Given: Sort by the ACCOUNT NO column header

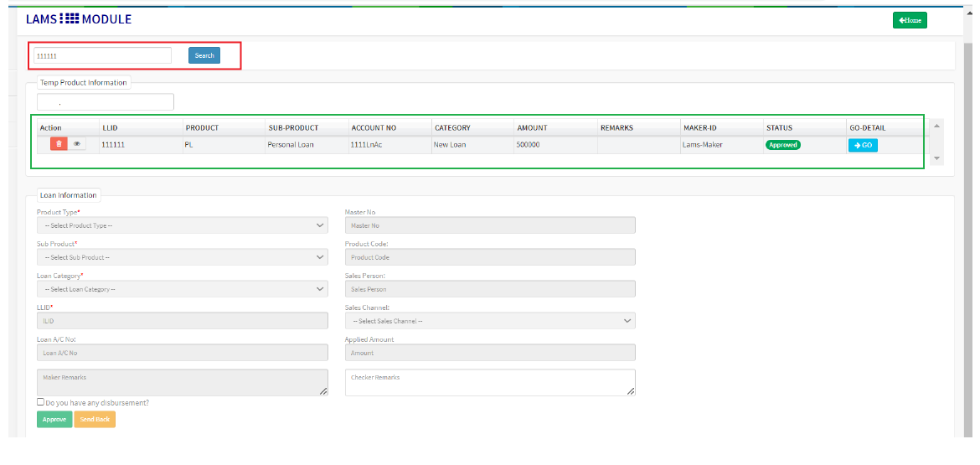Looking at the screenshot, I should click(374, 128).
